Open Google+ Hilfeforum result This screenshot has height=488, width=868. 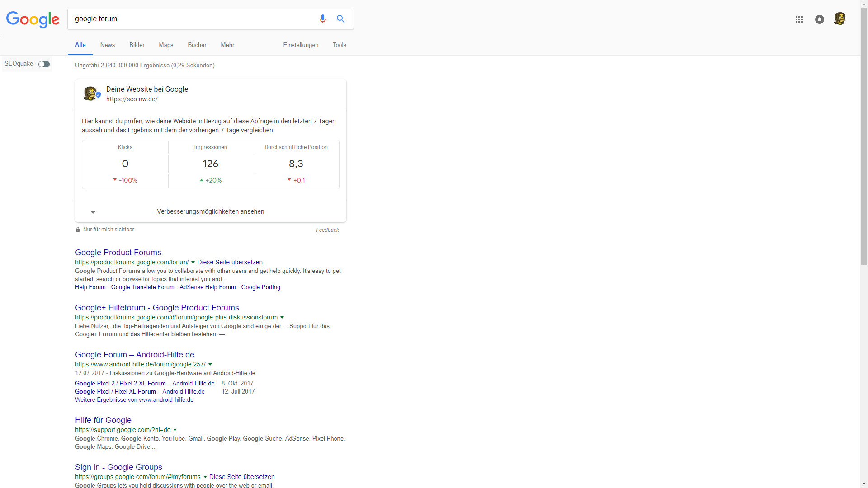[157, 308]
